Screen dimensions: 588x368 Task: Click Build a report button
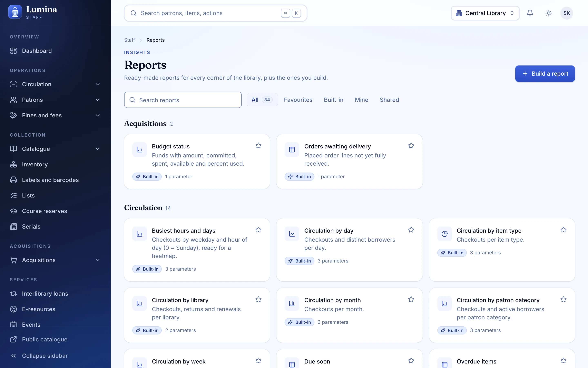point(545,74)
